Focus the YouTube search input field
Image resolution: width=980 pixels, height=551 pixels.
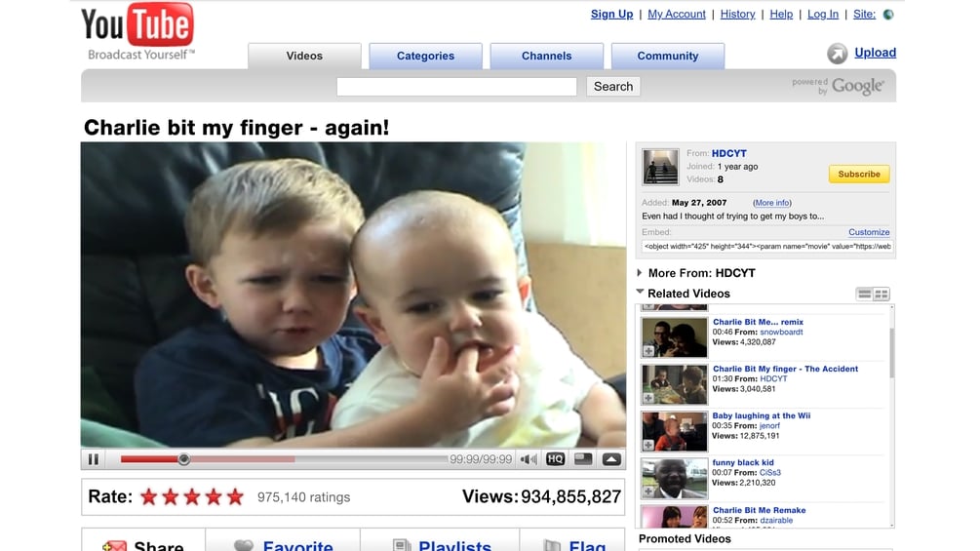(x=456, y=86)
